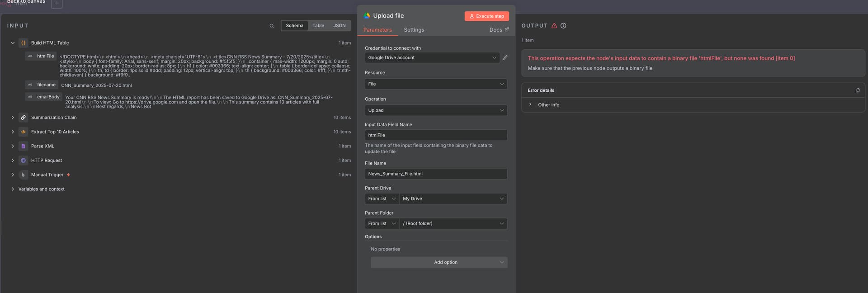Viewport: 868px width, 293px height.
Task: Click the HTTP Request globe icon
Action: (24, 161)
